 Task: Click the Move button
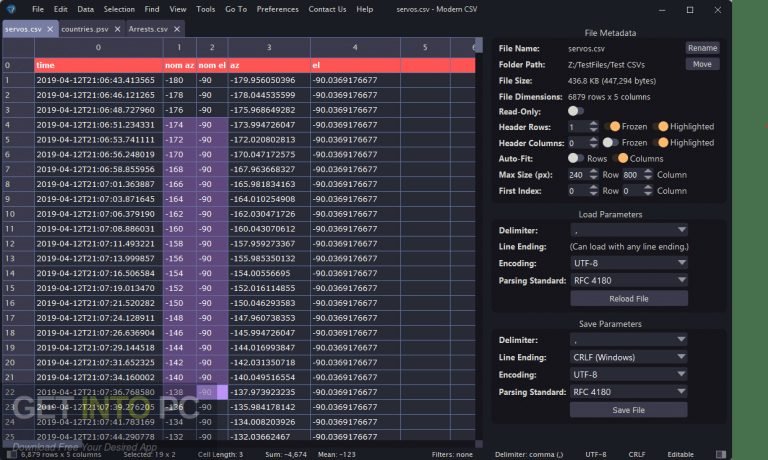[x=702, y=64]
